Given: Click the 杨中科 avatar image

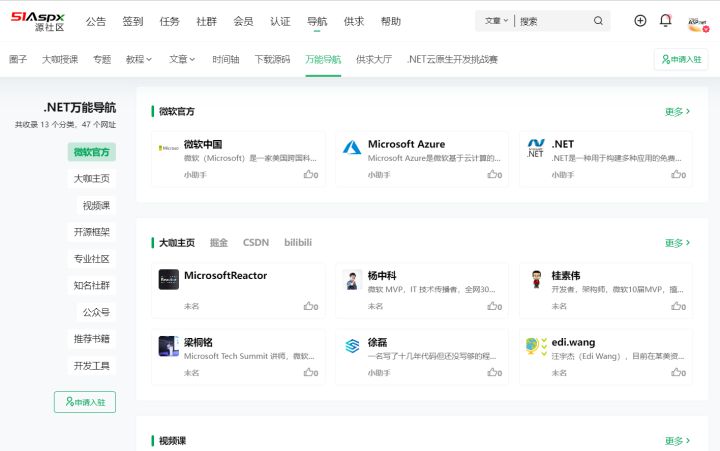Looking at the screenshot, I should 352,280.
